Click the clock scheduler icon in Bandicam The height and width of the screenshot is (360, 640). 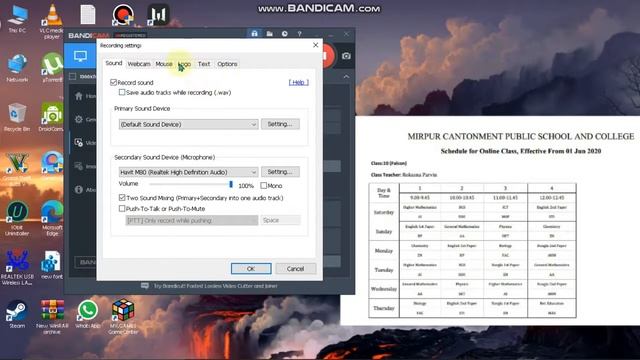click(x=284, y=33)
